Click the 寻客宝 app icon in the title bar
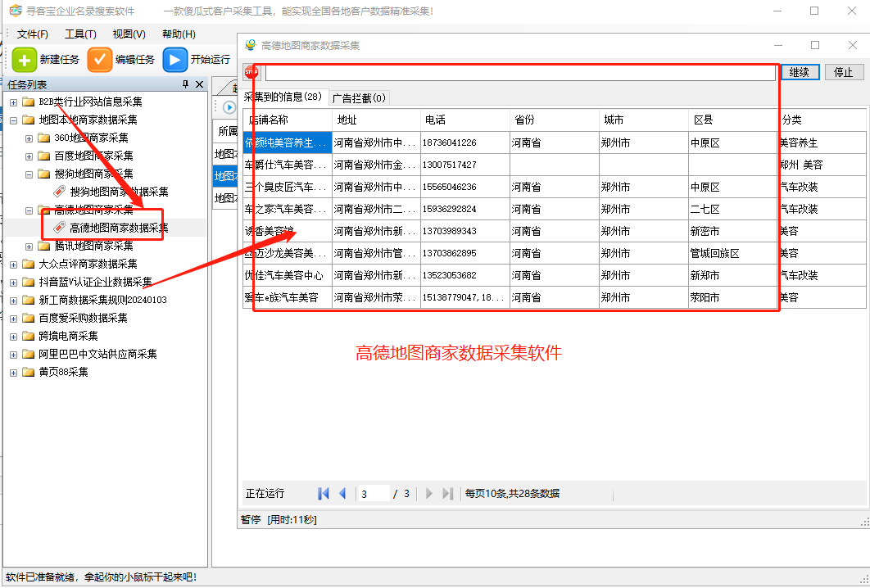This screenshot has width=870, height=588. point(16,11)
